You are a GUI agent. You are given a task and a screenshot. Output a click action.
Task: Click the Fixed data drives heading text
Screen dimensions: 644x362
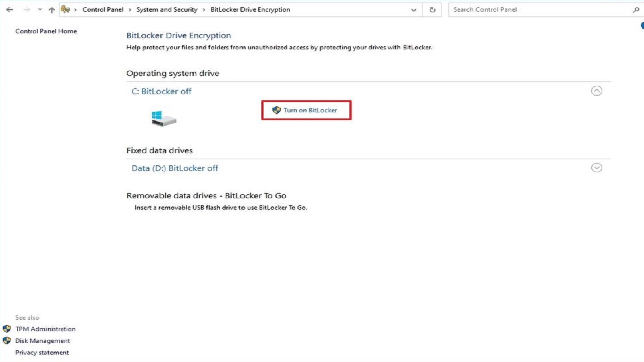tap(159, 150)
